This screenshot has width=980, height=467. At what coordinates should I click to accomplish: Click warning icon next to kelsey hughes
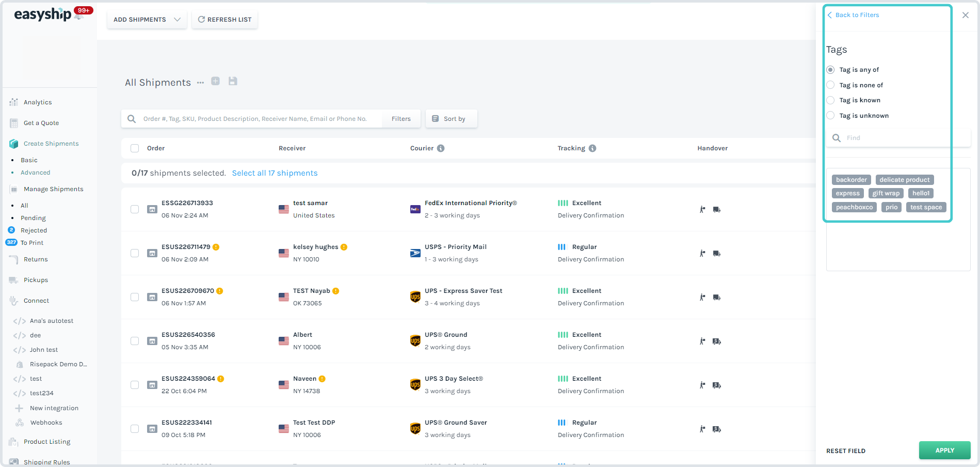344,247
